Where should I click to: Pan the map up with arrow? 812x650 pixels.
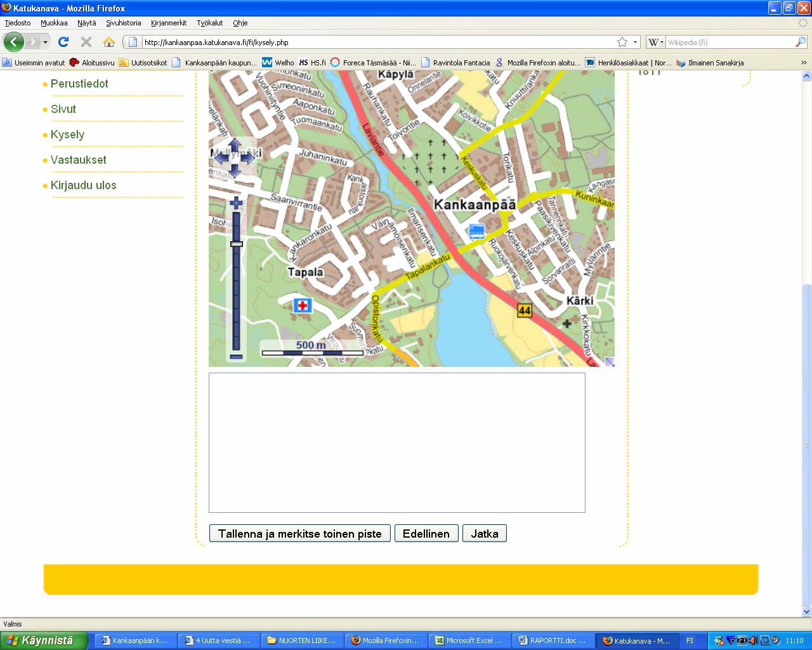pos(234,144)
